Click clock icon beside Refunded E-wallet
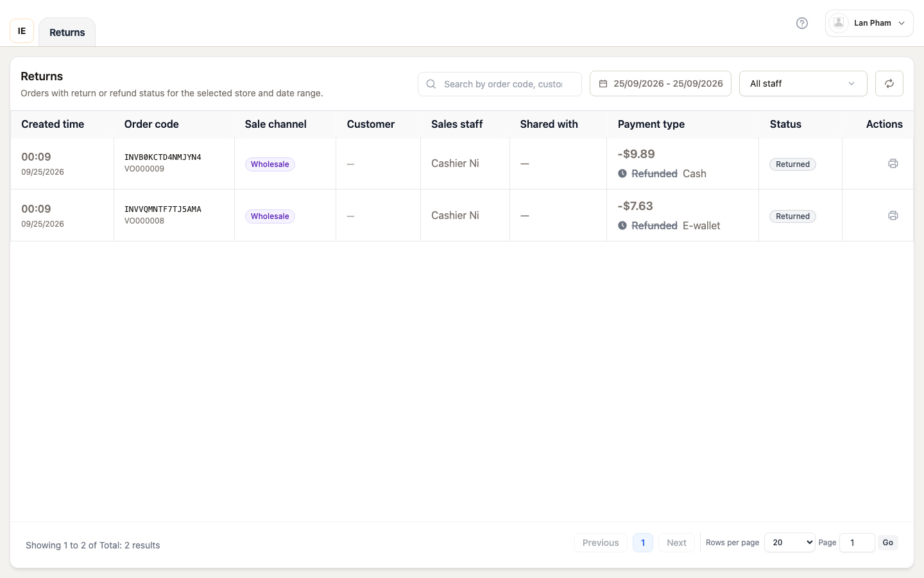Viewport: 924px width, 578px height. [x=622, y=225]
